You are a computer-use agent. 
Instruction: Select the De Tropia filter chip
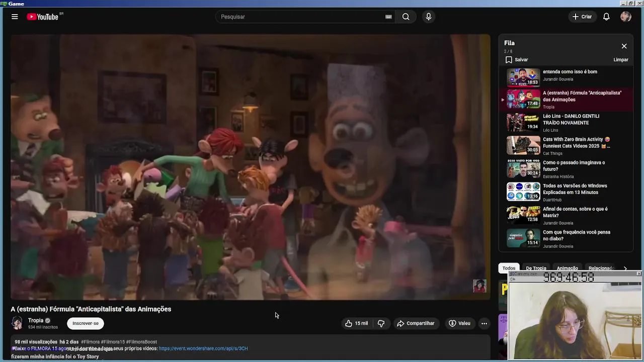(536, 268)
